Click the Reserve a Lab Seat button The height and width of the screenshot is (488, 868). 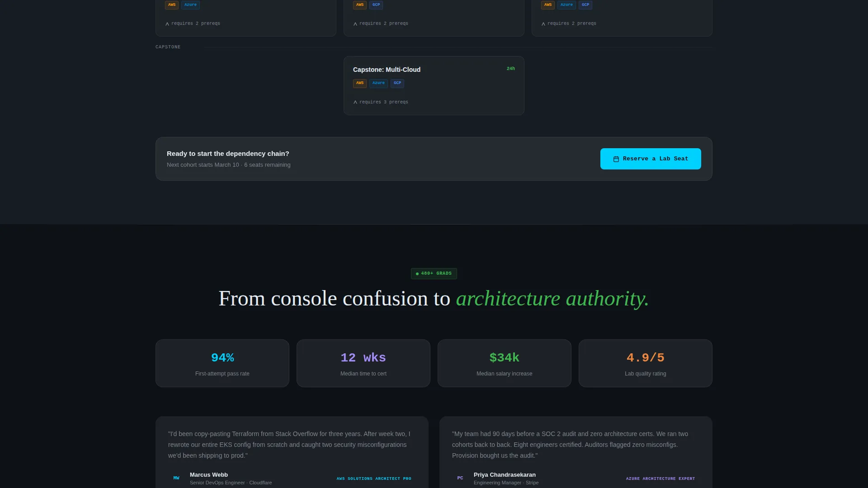click(x=651, y=159)
